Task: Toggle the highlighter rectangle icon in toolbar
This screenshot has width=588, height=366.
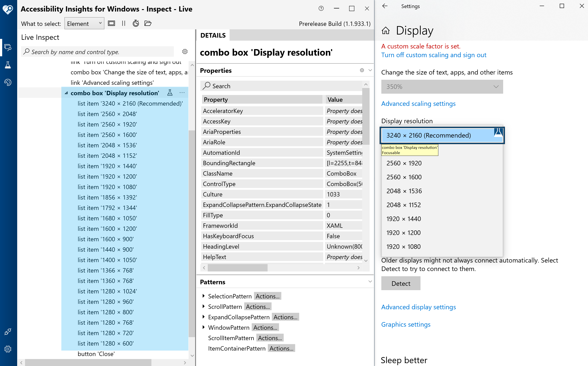Action: click(x=111, y=23)
